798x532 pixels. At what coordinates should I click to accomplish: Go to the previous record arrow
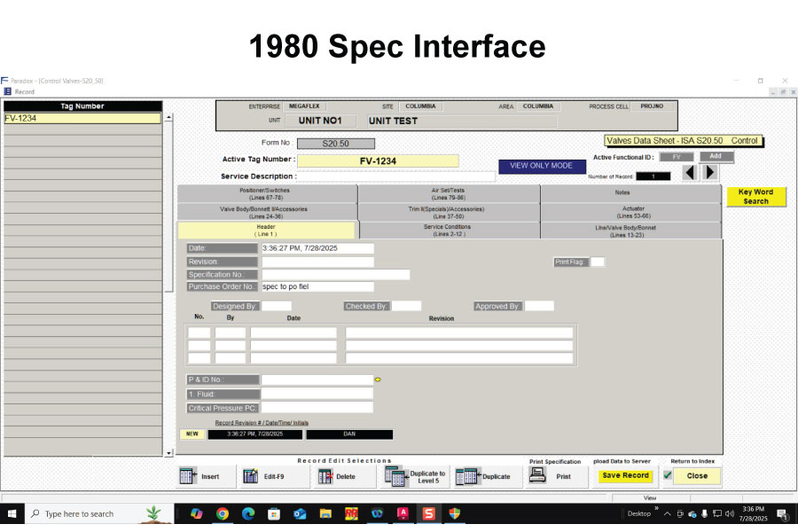point(690,173)
